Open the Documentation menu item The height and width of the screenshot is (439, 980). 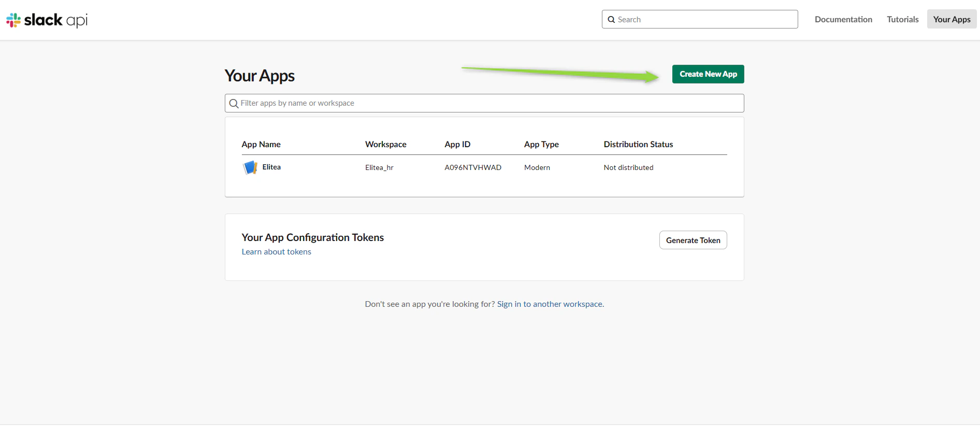click(843, 19)
